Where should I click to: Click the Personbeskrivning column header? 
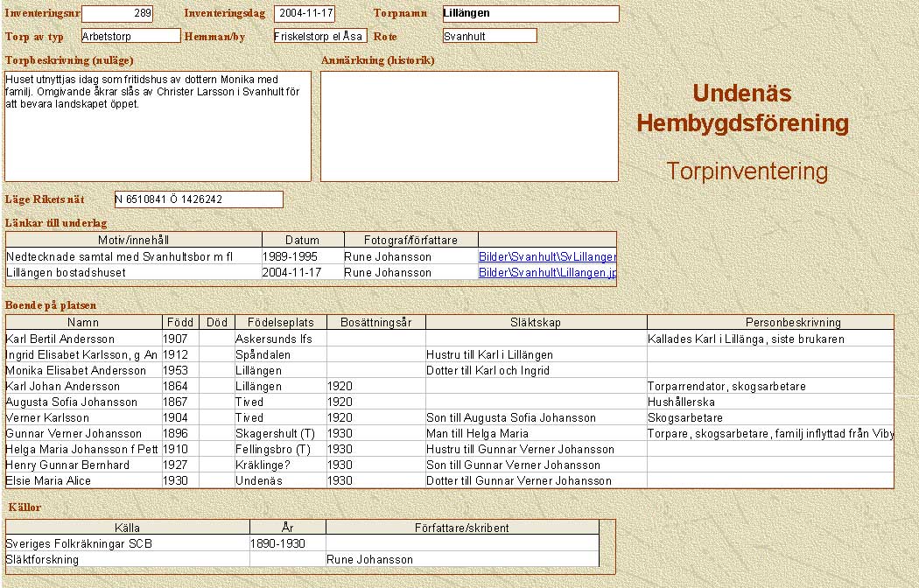point(770,323)
